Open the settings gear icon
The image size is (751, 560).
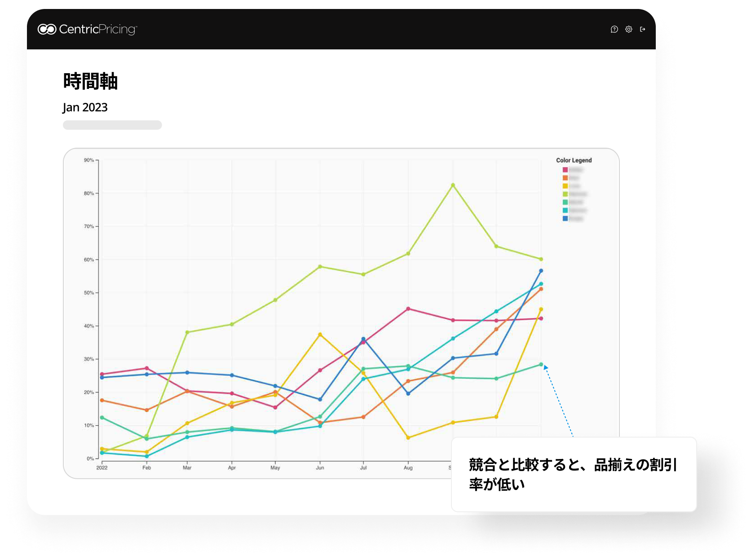[629, 29]
